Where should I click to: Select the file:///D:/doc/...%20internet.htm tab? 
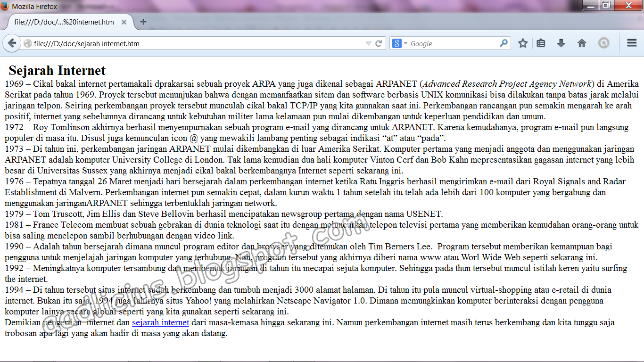(69, 22)
